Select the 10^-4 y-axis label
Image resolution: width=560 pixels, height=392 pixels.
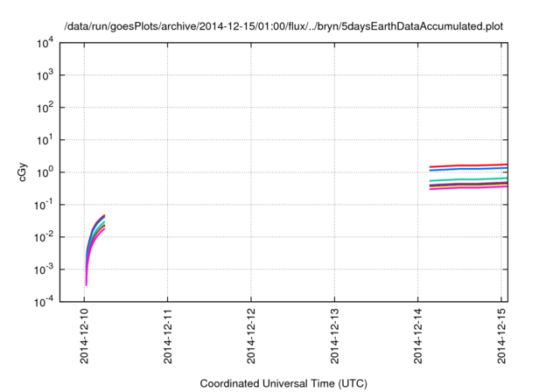(45, 302)
